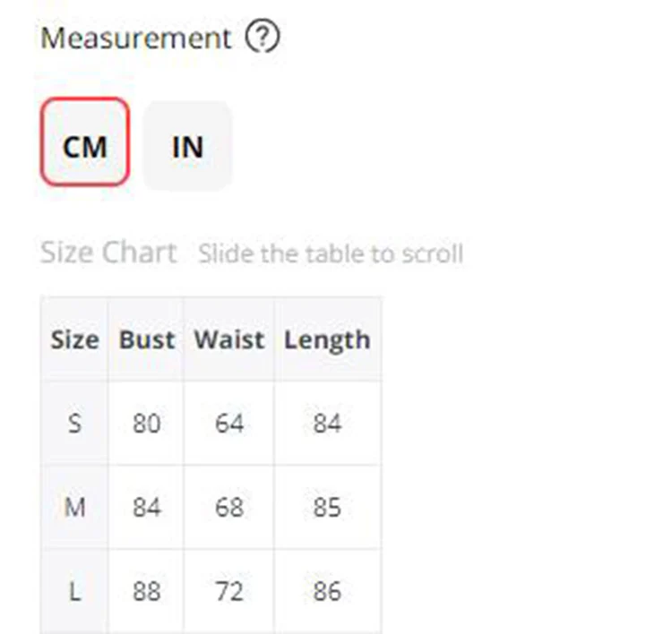Click the Waist column header
The height and width of the screenshot is (634, 672).
[x=229, y=339]
